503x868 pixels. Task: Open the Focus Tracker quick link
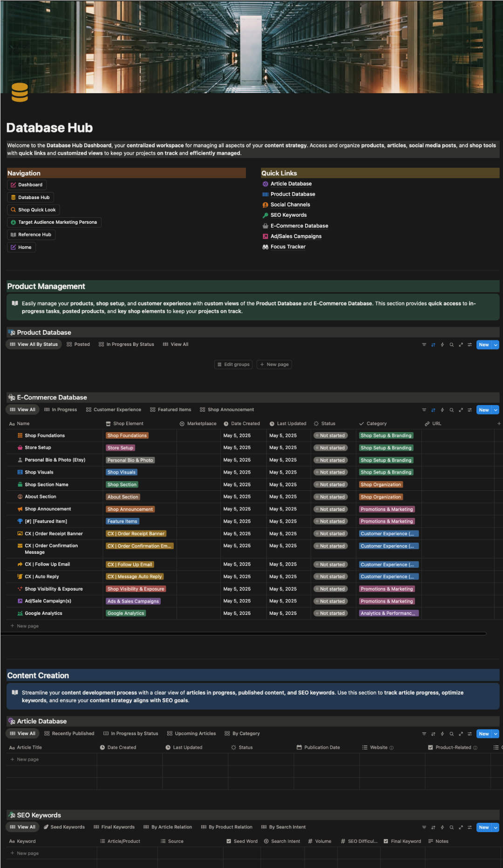(x=288, y=247)
